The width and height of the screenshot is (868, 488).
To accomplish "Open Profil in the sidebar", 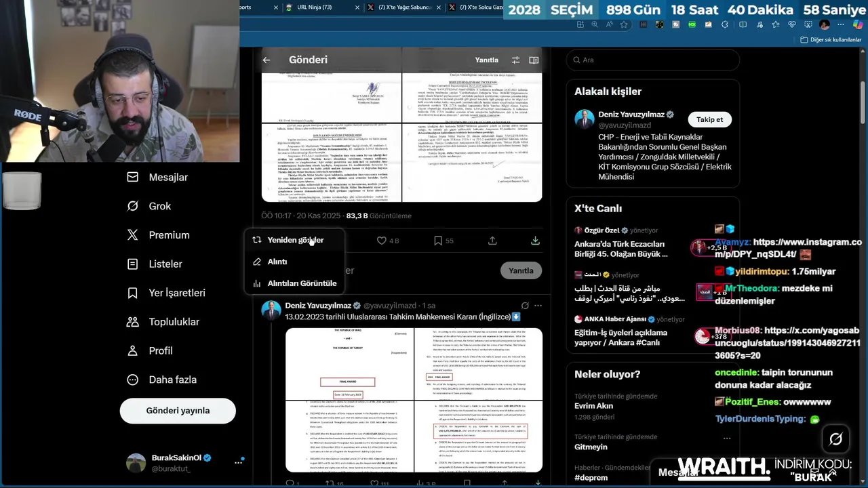I will click(150, 350).
